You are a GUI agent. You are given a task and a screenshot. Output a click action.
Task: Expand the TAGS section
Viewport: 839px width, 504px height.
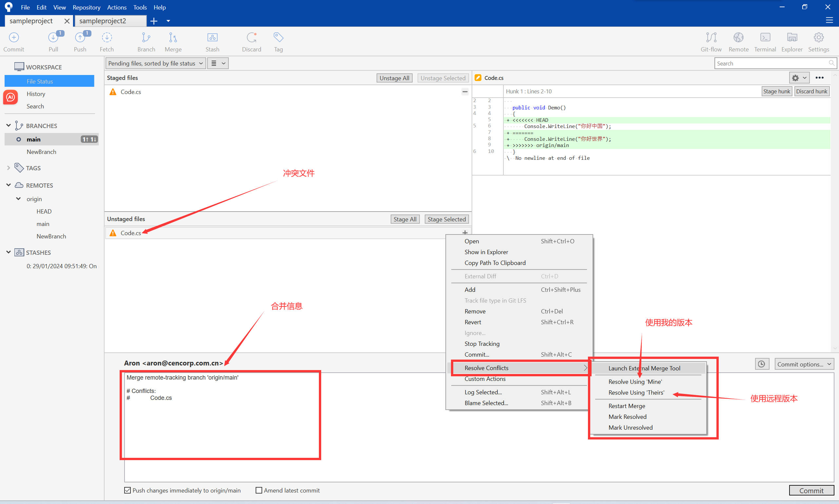coord(8,168)
